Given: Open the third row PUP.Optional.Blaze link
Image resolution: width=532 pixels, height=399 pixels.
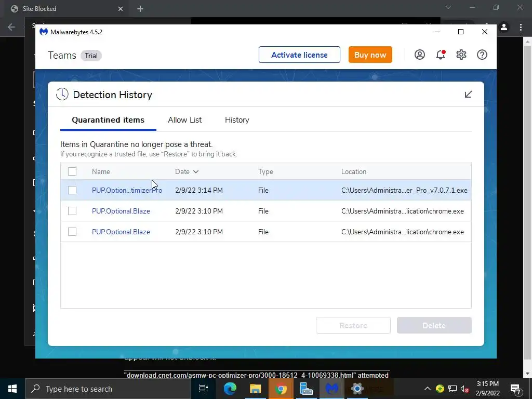Looking at the screenshot, I should coord(121,232).
